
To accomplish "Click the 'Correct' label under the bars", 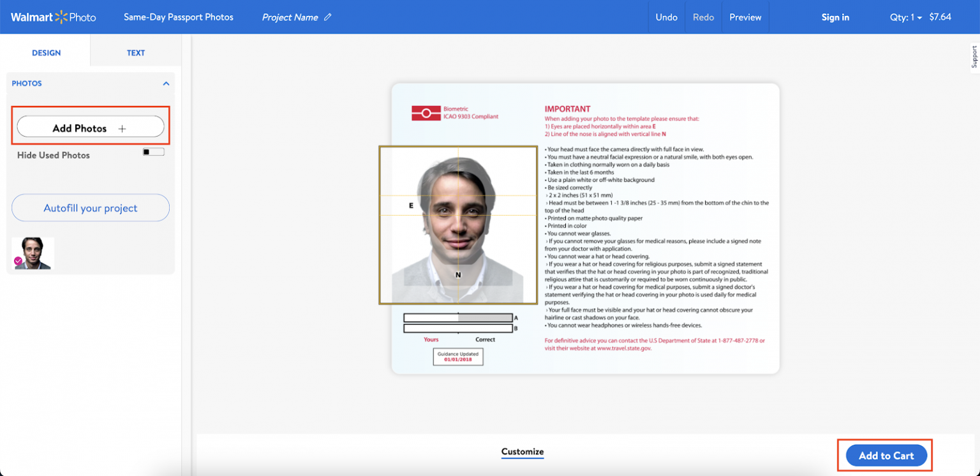I will coord(486,339).
